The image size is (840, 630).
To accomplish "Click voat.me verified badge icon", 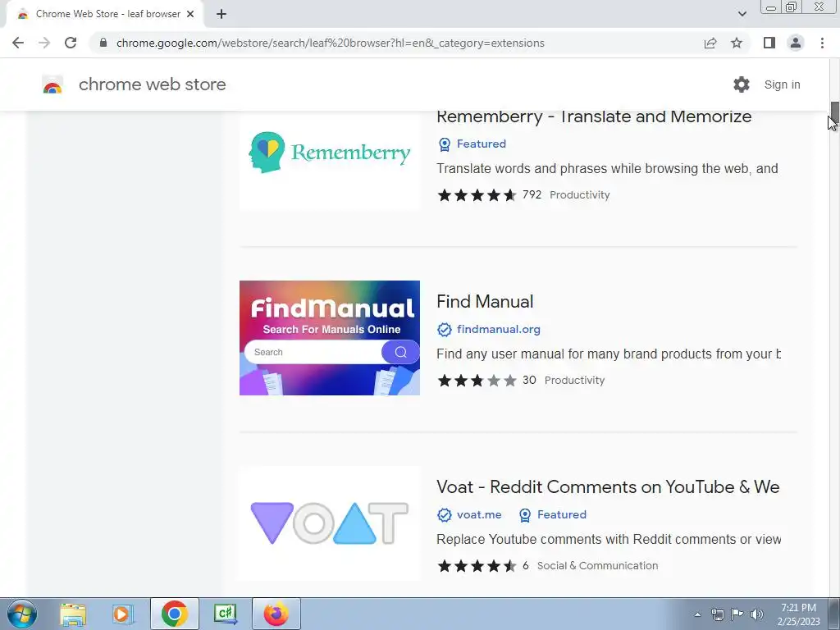I will pos(444,515).
